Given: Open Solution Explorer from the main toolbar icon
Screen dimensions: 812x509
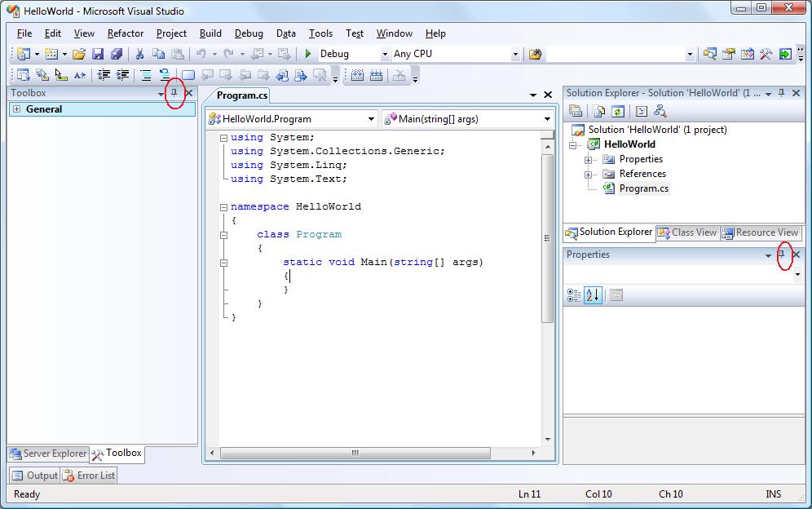Looking at the screenshot, I should pos(710,54).
